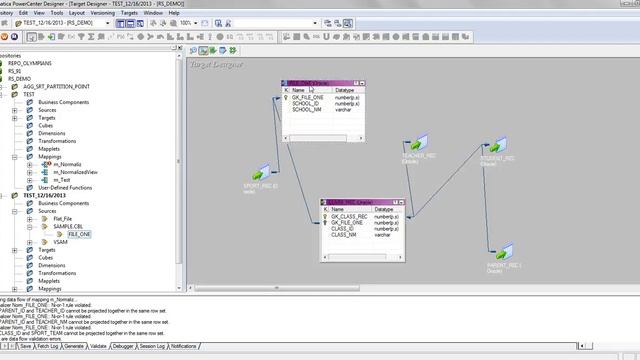The image size is (640, 360).
Task: Toggle the Navigator window view button
Action: coord(120,23)
